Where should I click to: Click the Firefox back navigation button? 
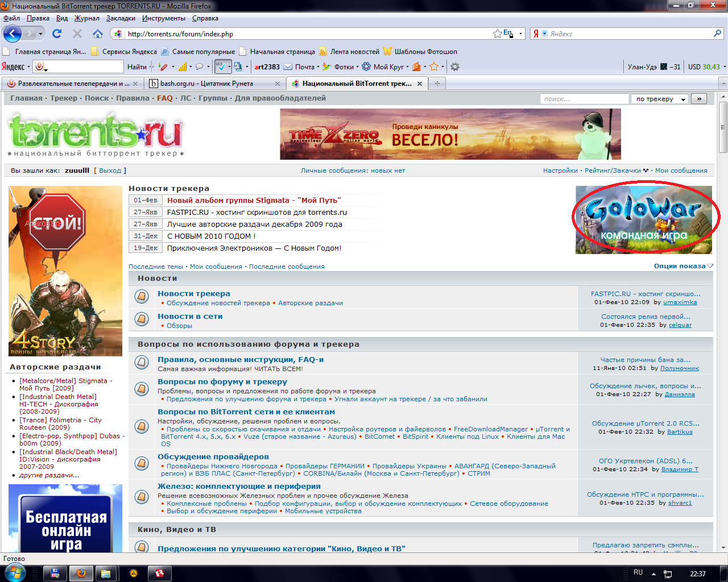(13, 34)
